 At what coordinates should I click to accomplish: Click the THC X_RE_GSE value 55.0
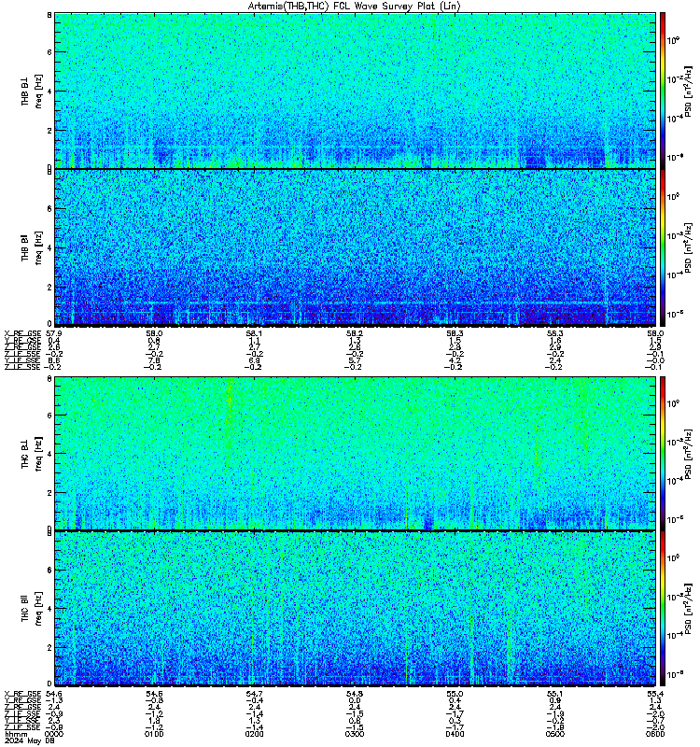click(455, 694)
